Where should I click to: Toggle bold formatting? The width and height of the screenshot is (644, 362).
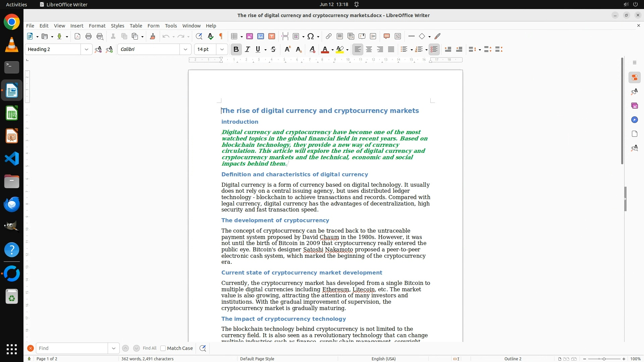(x=236, y=50)
